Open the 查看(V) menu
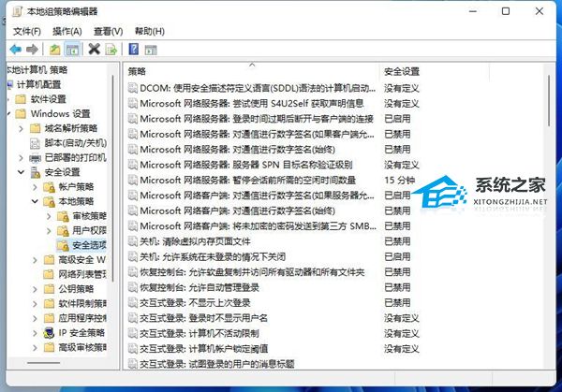The height and width of the screenshot is (392, 562). [109, 32]
